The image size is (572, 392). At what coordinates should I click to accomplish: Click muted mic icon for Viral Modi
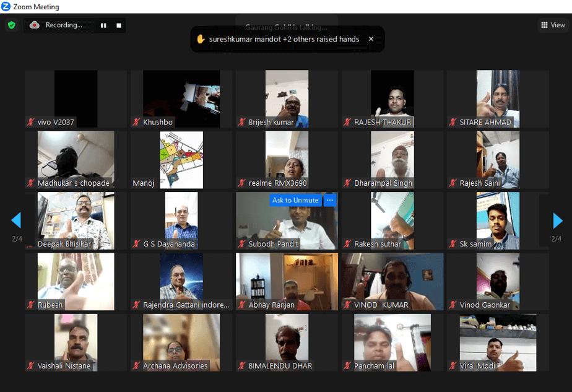tap(453, 366)
